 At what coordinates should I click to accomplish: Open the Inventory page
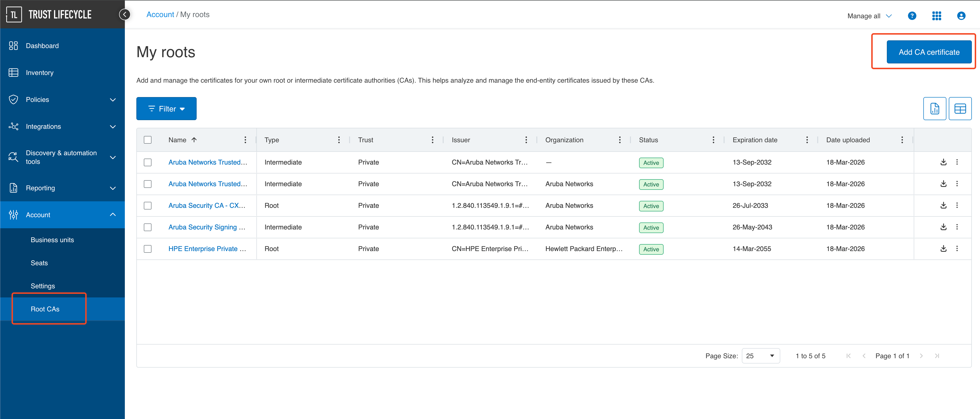coord(62,73)
